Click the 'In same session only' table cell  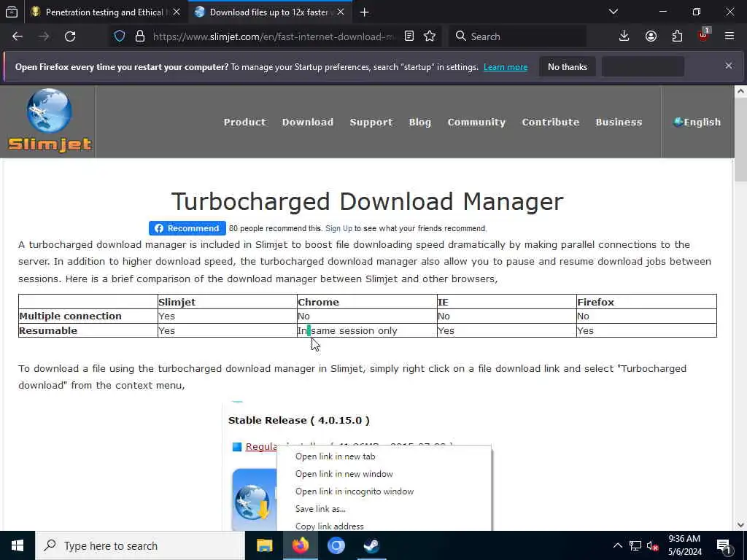click(367, 330)
